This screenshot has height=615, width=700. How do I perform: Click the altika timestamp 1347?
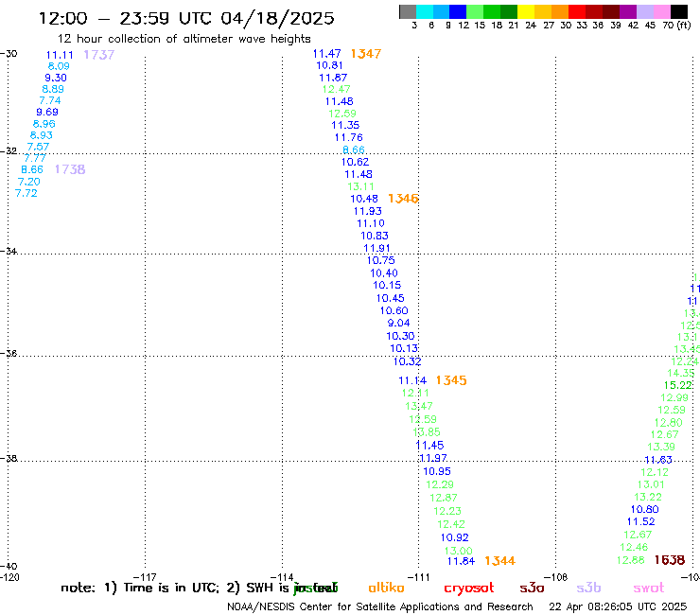coord(366,54)
